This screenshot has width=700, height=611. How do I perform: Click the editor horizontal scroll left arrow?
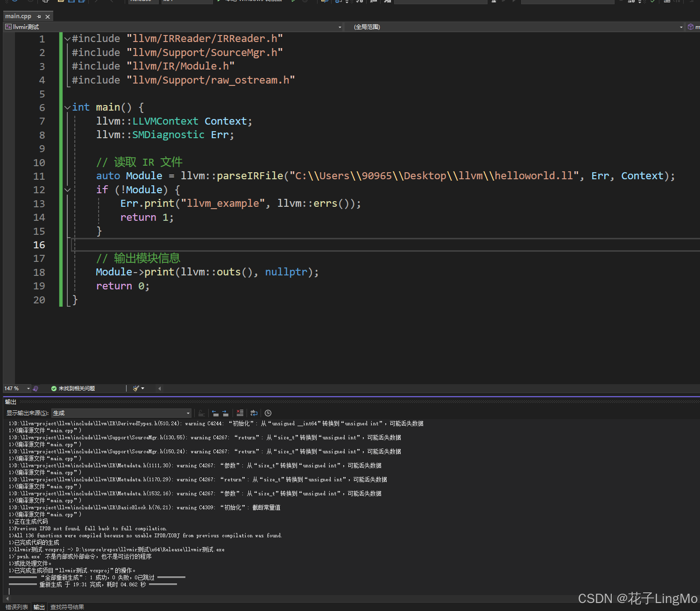point(159,388)
